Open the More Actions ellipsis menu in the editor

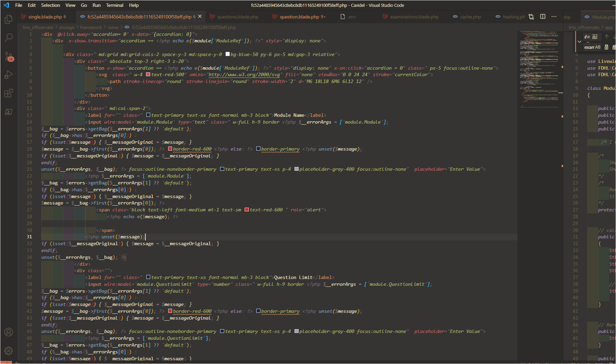click(553, 16)
